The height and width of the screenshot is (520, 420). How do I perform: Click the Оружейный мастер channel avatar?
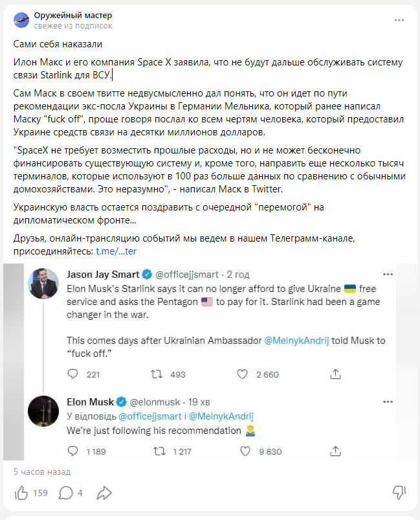pyautogui.click(x=21, y=20)
